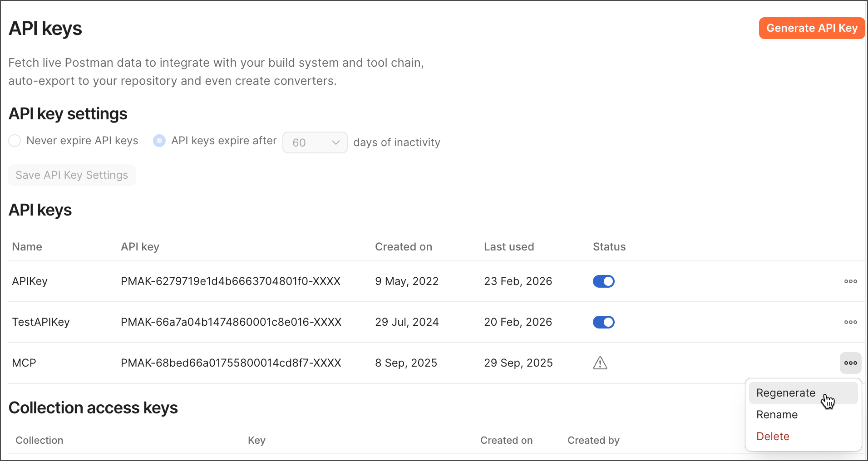Image resolution: width=868 pixels, height=461 pixels.
Task: Select API keys expire after radio option
Action: pos(159,141)
